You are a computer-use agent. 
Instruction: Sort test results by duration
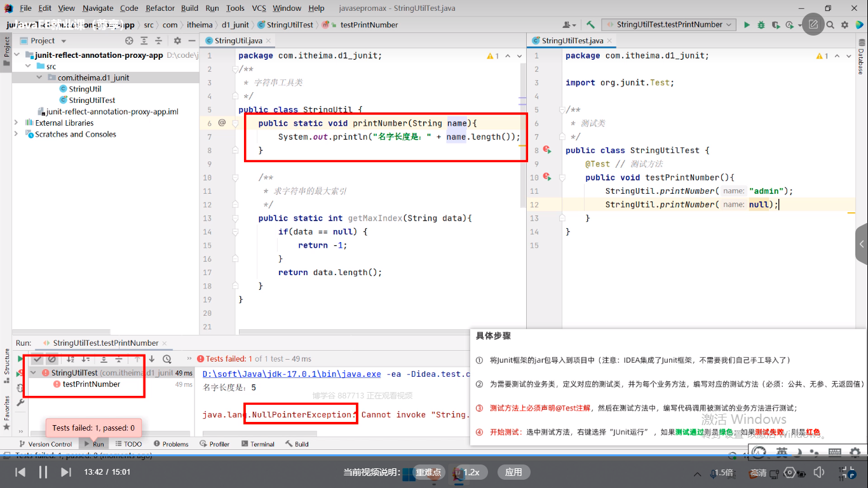point(85,359)
